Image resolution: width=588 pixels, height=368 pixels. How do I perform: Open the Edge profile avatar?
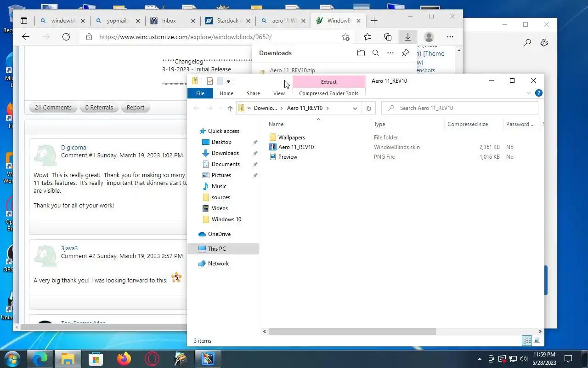click(429, 37)
